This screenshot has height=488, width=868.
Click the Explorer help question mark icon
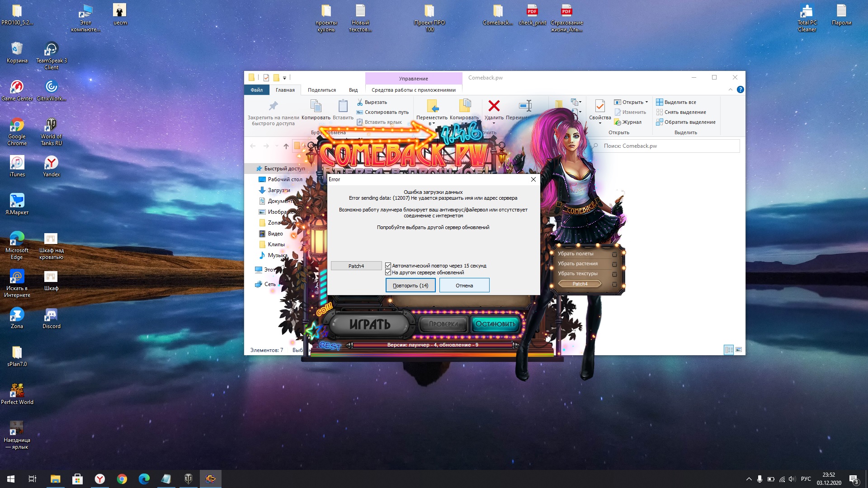click(x=740, y=89)
